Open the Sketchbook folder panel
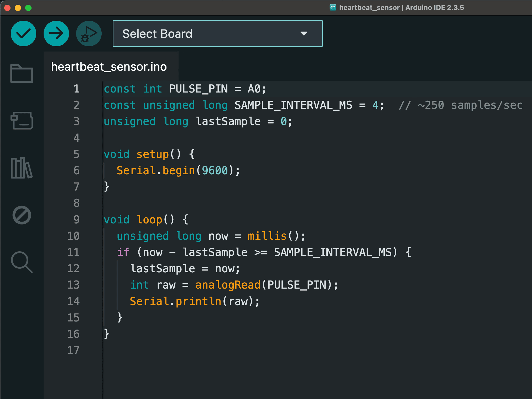 click(22, 73)
